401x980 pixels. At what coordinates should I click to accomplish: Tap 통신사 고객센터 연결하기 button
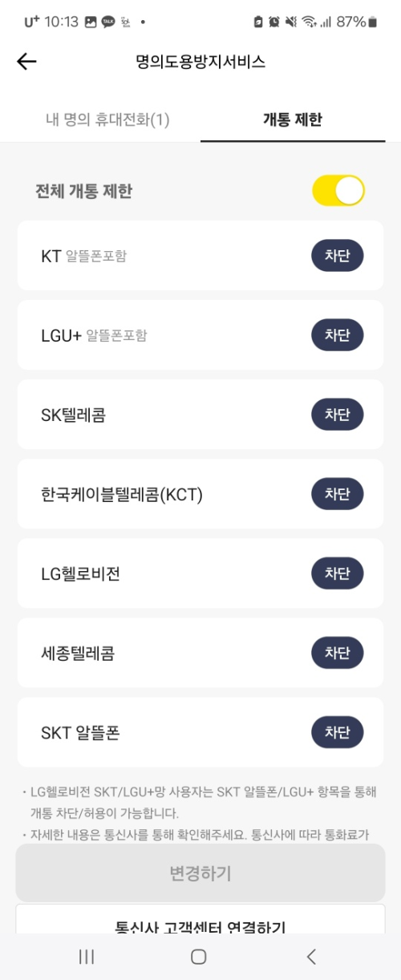tap(200, 921)
